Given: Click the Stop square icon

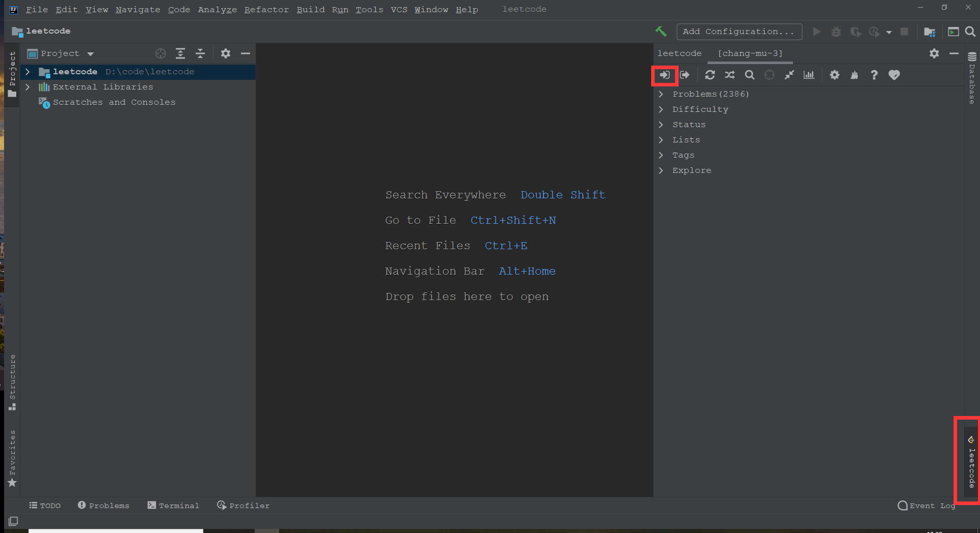Looking at the screenshot, I should tap(904, 32).
